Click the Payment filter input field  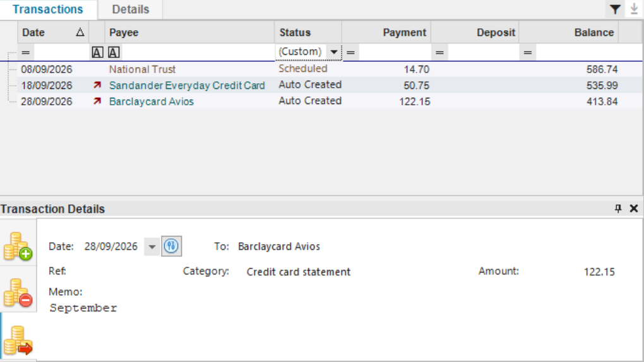394,52
